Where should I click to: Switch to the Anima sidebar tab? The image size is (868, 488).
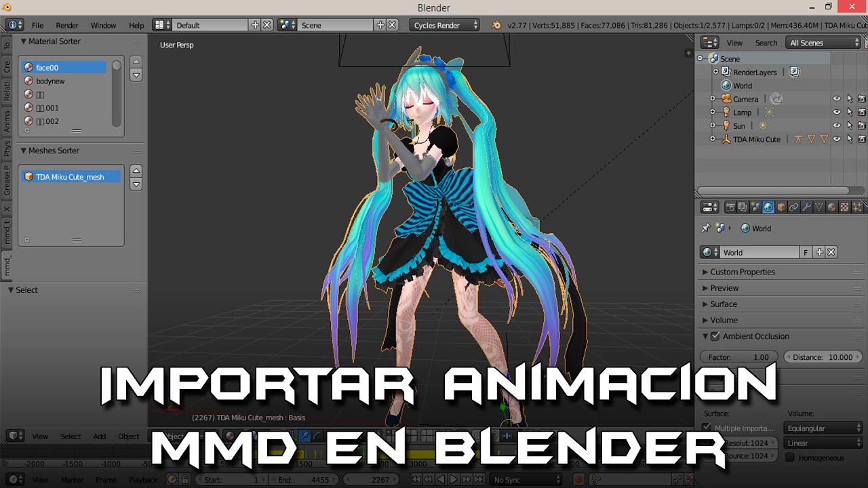pos(7,121)
